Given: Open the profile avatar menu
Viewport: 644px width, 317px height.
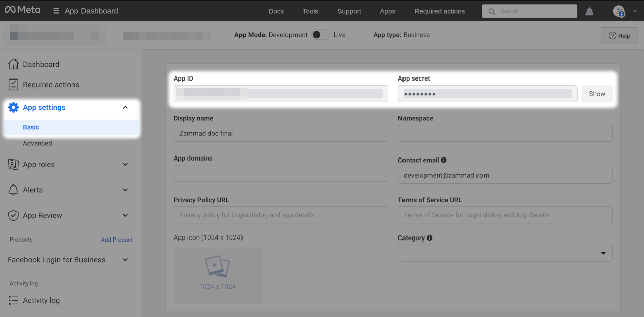Looking at the screenshot, I should click(x=619, y=11).
